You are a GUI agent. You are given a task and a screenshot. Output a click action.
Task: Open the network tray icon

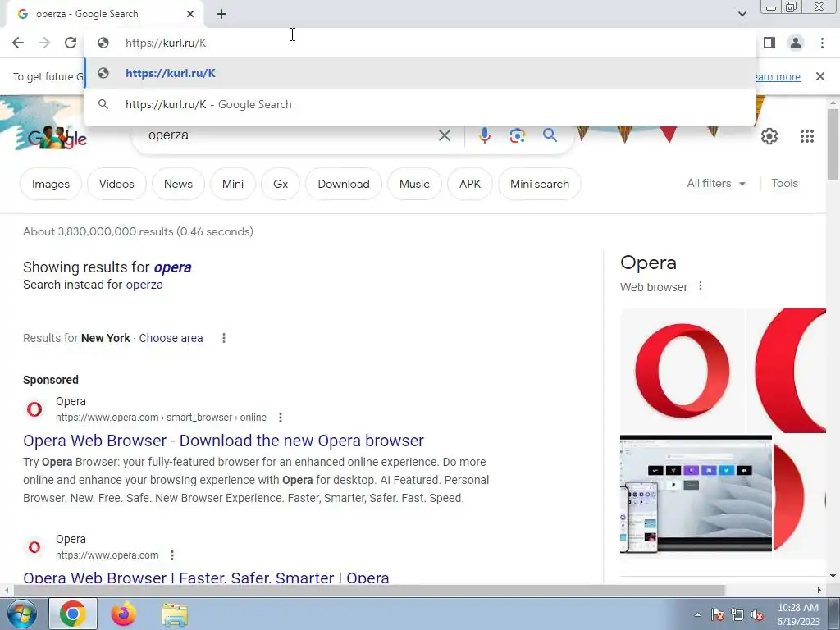[737, 614]
